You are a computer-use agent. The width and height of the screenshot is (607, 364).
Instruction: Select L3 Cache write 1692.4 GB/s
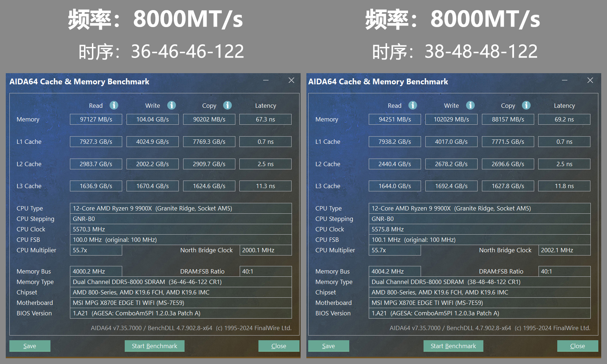[451, 186]
